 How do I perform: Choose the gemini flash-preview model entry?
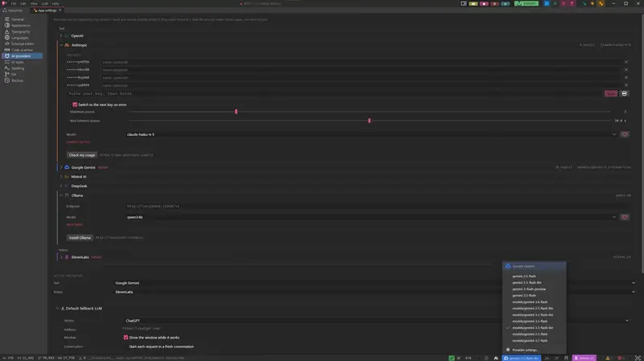pyautogui.click(x=529, y=289)
